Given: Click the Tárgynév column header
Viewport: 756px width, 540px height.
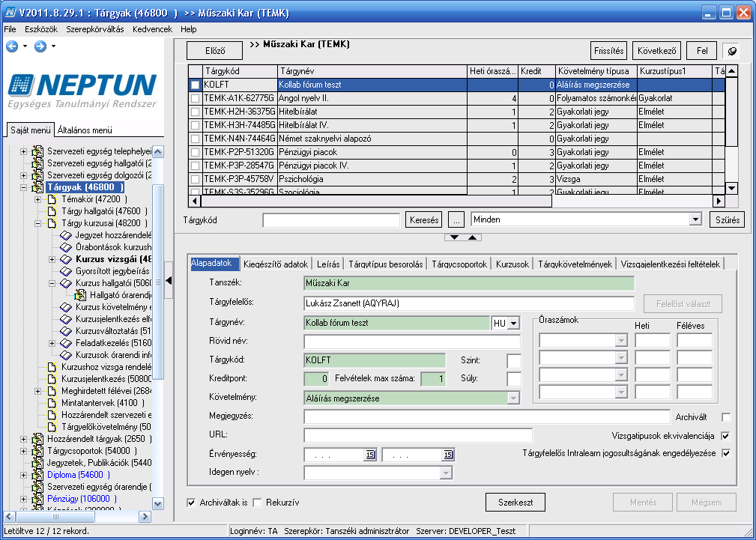Looking at the screenshot, I should pos(372,71).
